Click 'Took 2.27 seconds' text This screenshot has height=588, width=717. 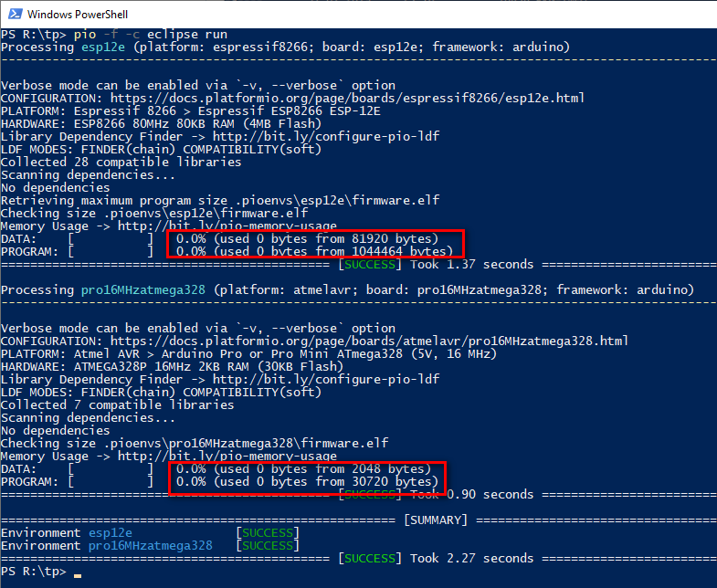tap(472, 559)
